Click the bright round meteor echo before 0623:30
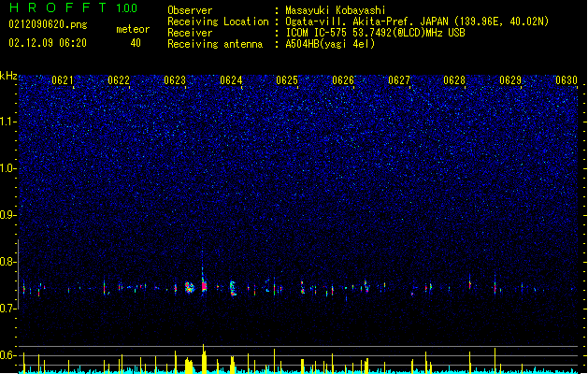 point(190,288)
